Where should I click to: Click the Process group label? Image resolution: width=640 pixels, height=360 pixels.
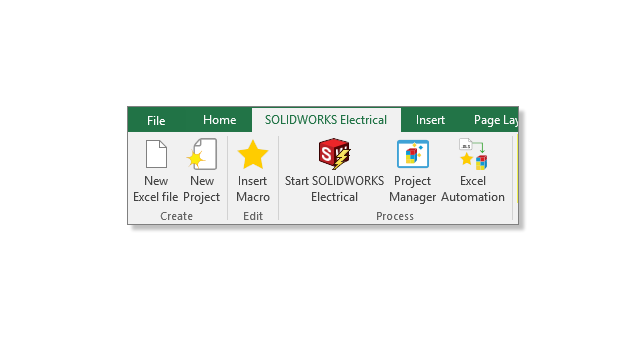pos(395,216)
